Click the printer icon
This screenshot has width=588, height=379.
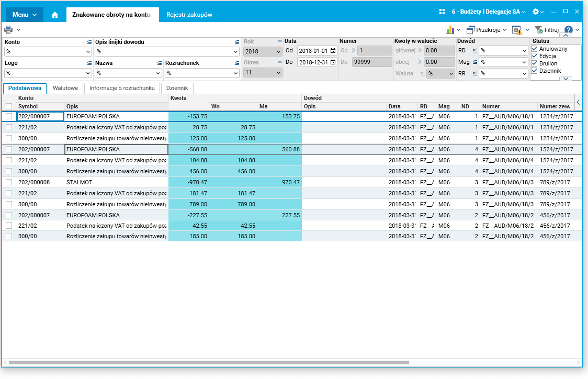pyautogui.click(x=8, y=30)
